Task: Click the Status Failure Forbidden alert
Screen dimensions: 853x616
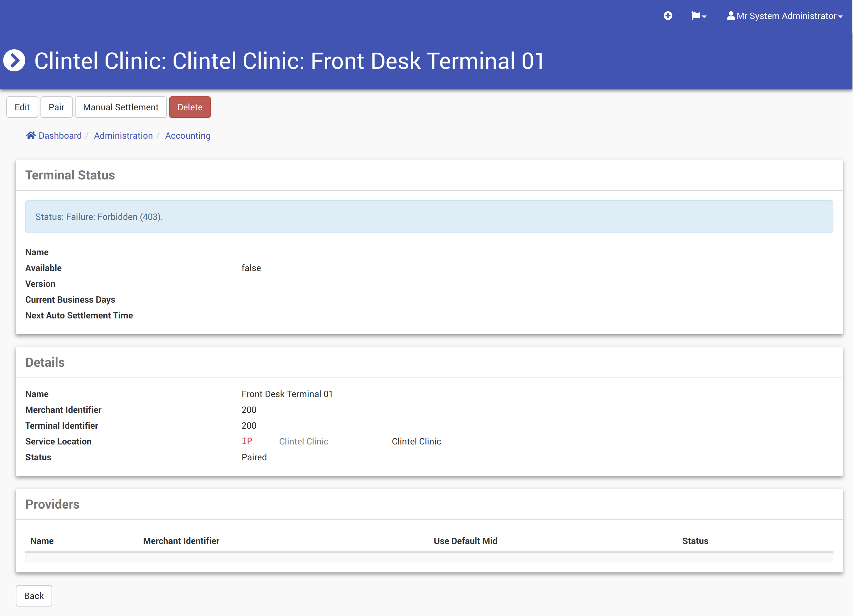Action: (x=429, y=217)
